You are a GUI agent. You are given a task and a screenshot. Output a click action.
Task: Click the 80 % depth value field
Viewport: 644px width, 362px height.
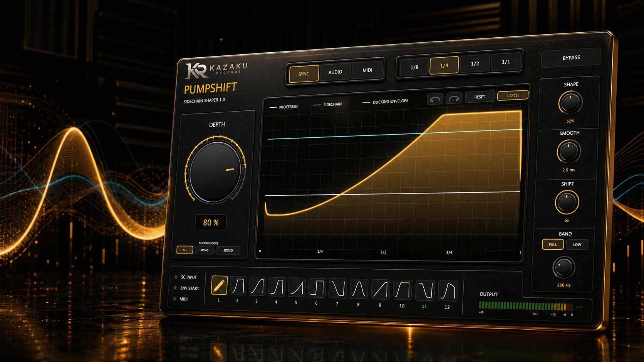[211, 223]
